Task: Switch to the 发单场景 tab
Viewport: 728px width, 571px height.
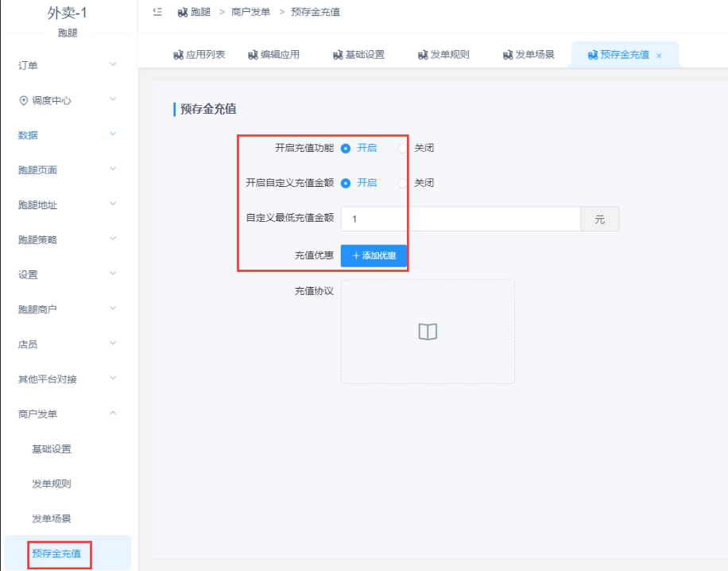Action: point(529,55)
